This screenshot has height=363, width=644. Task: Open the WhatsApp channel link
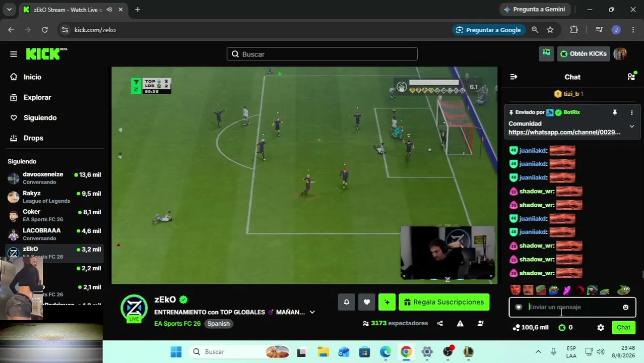point(564,132)
